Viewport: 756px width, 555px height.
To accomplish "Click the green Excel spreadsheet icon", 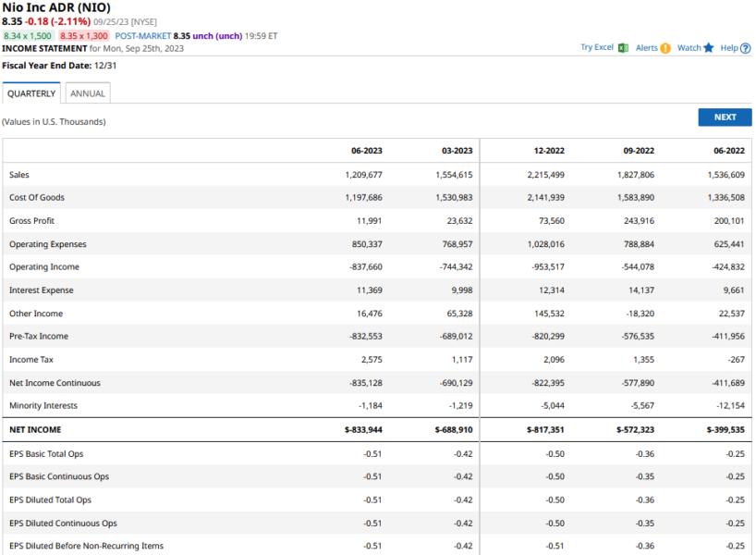I will click(x=623, y=48).
